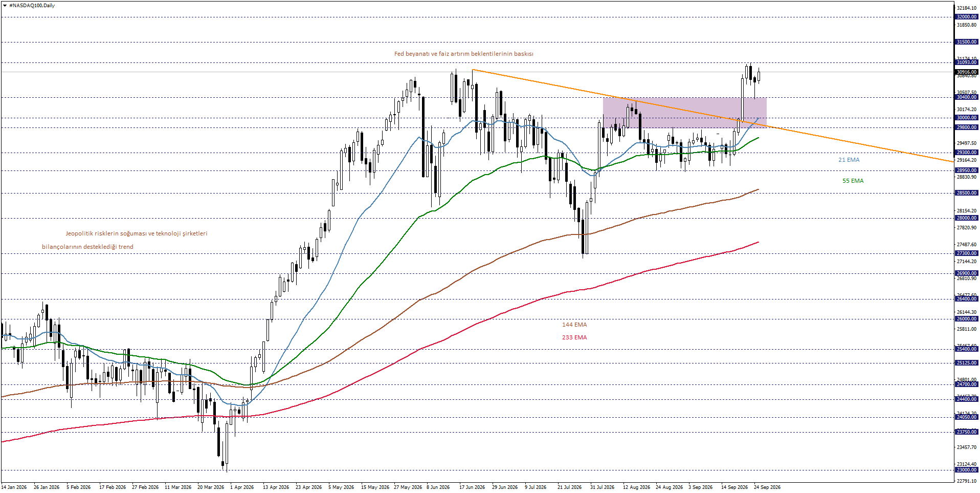Click the 27 Feb 2026 date label

pos(145,487)
